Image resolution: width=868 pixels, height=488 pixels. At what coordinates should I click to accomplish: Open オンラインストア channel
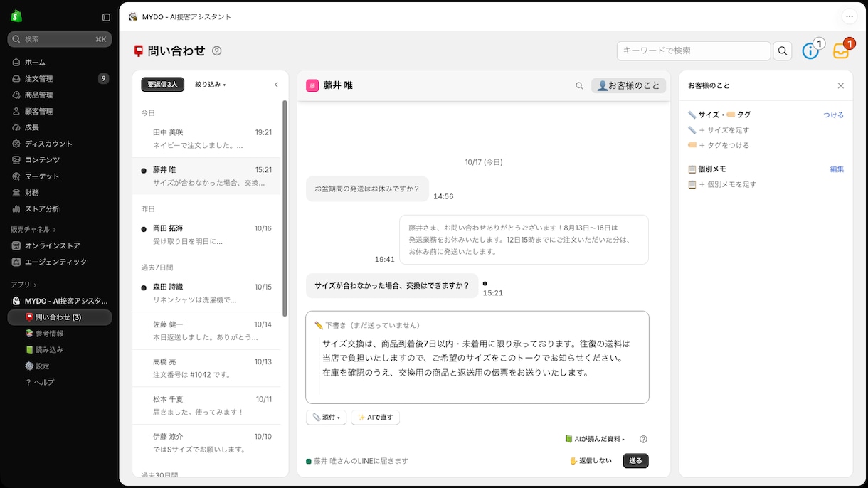coord(59,245)
